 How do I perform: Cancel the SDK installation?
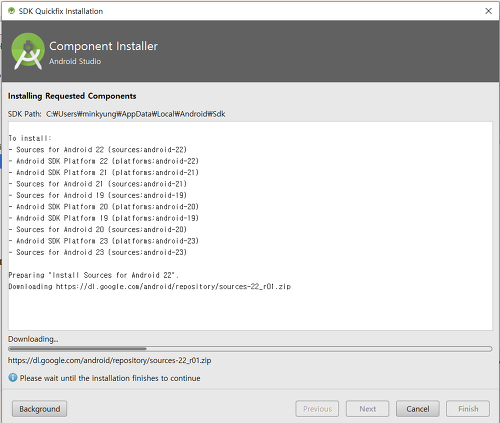coord(418,409)
